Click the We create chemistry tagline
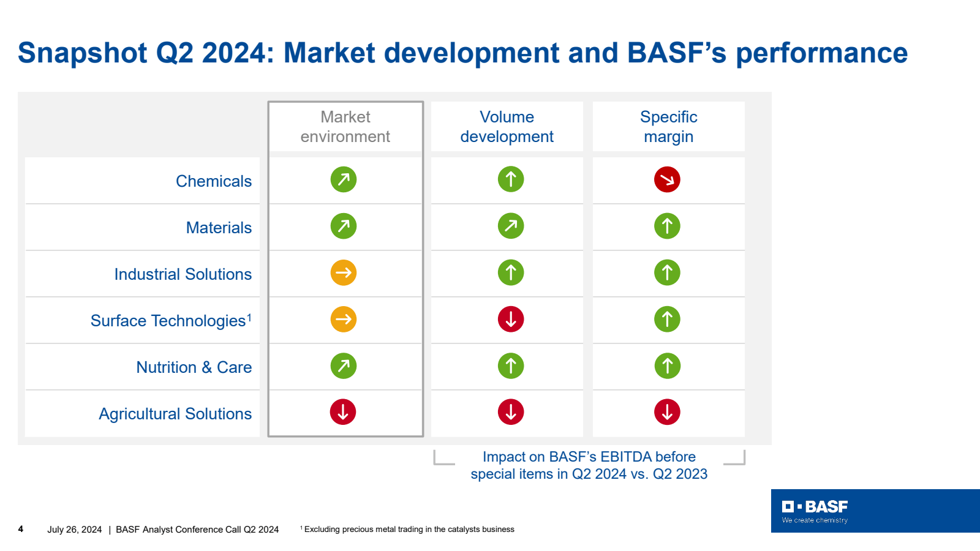The width and height of the screenshot is (980, 551). (815, 520)
